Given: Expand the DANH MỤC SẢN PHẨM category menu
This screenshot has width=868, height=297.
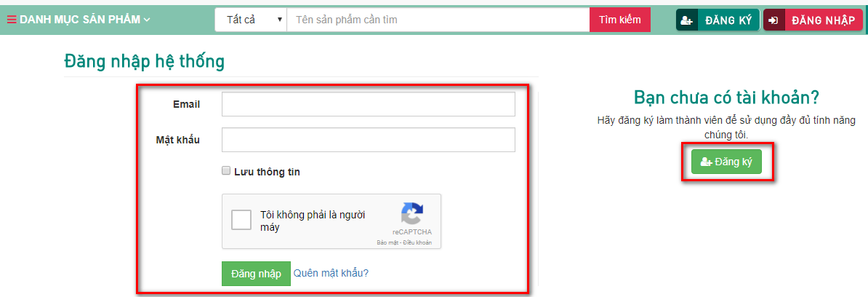Looking at the screenshot, I should (79, 20).
